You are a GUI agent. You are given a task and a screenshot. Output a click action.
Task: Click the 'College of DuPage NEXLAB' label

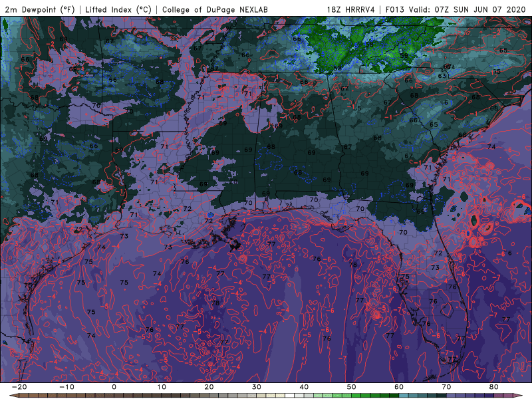coord(215,9)
